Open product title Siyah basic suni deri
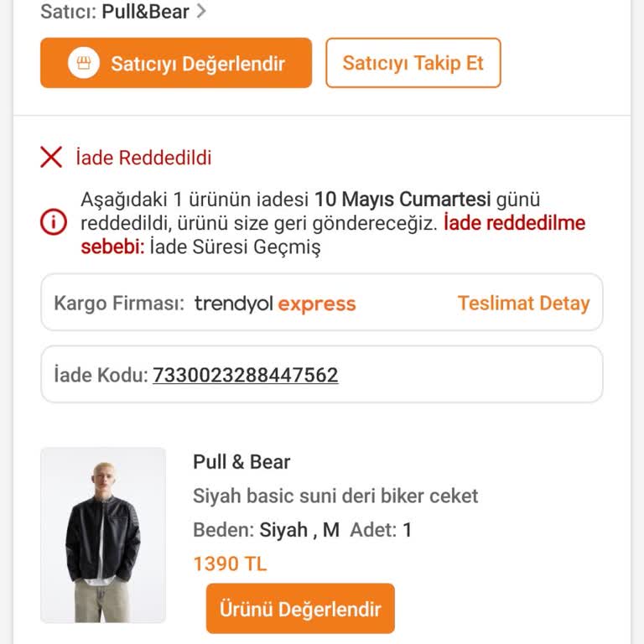 click(335, 496)
